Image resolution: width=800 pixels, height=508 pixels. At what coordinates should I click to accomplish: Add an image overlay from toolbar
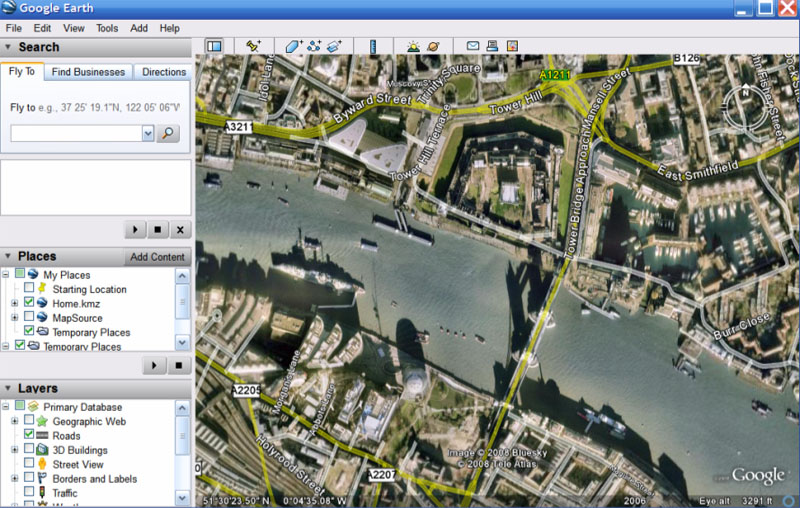[334, 46]
